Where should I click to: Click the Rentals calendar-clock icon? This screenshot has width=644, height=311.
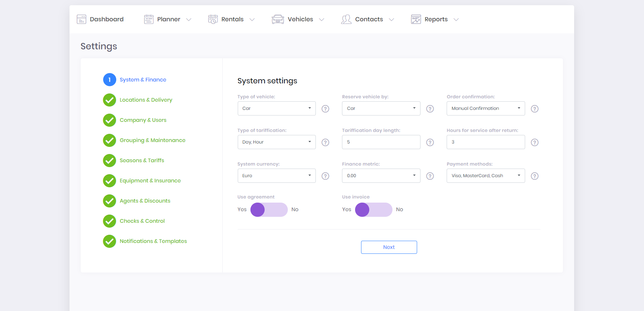213,19
